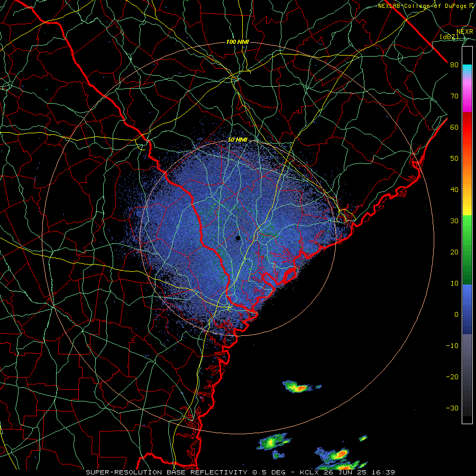Click the 100 NMI range ring label
This screenshot has width=476, height=476.
pos(237,42)
